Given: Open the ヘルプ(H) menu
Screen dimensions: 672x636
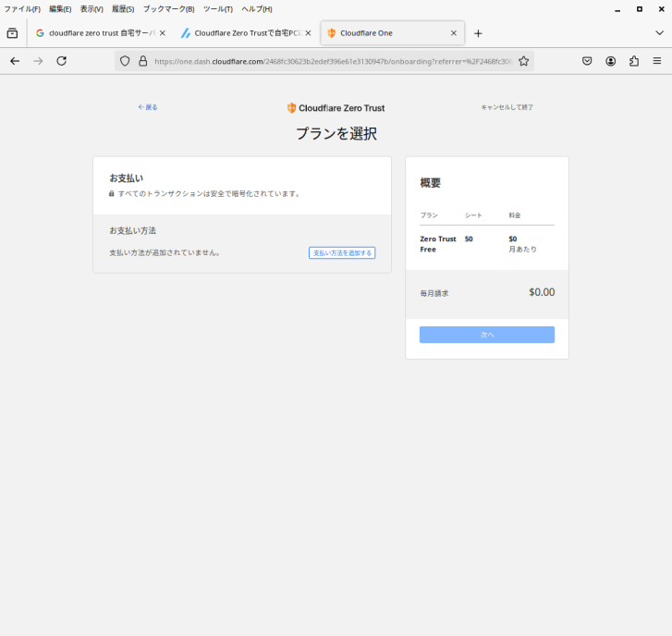Looking at the screenshot, I should click(257, 9).
